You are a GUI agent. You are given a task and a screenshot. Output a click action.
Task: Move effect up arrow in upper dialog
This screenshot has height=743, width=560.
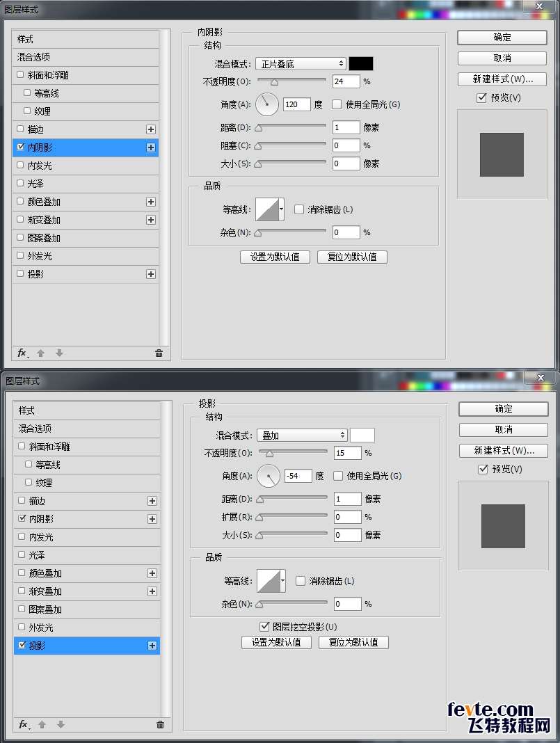(41, 353)
